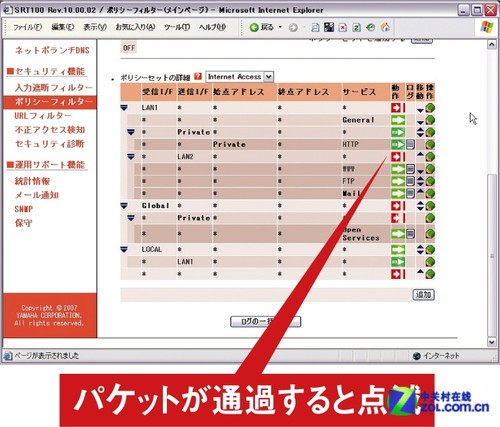Click the Refresh page icon in toolbar
Screen dimensions: 500x427
356,28
